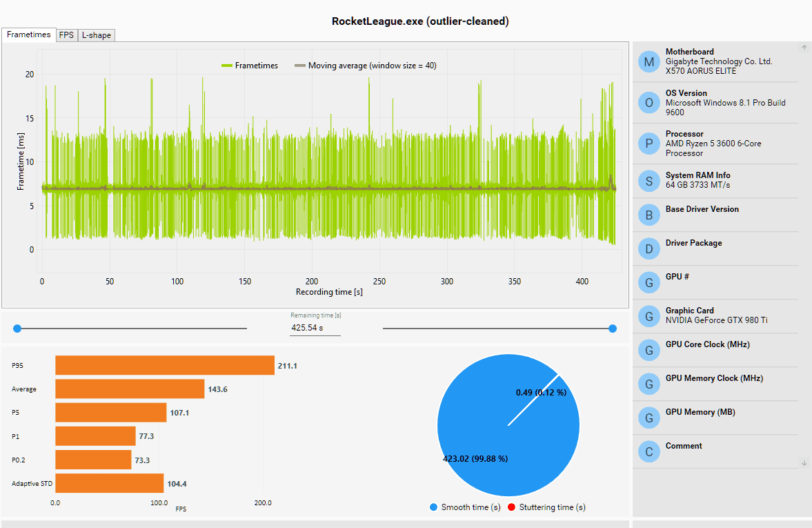Image resolution: width=812 pixels, height=528 pixels.
Task: Click the orange Adaptive STD bar
Action: coord(109,483)
